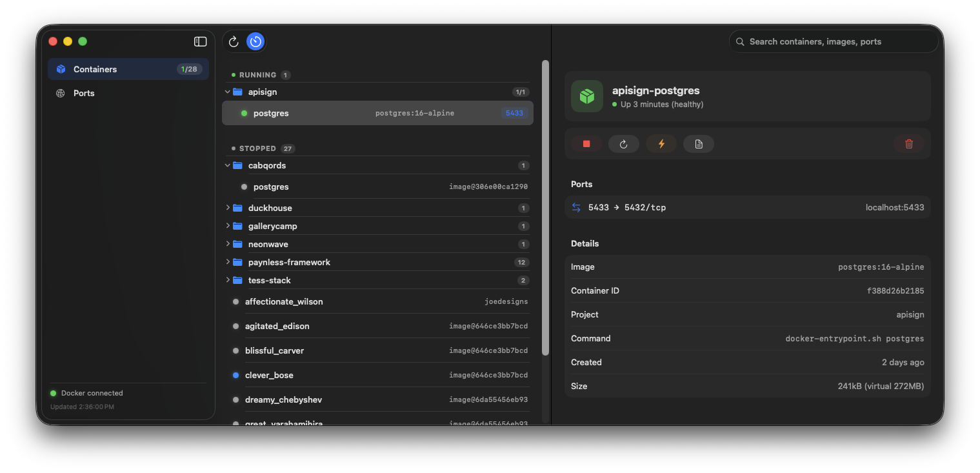The width and height of the screenshot is (980, 473).
Task: Collapse the apisign project group
Action: [x=228, y=92]
